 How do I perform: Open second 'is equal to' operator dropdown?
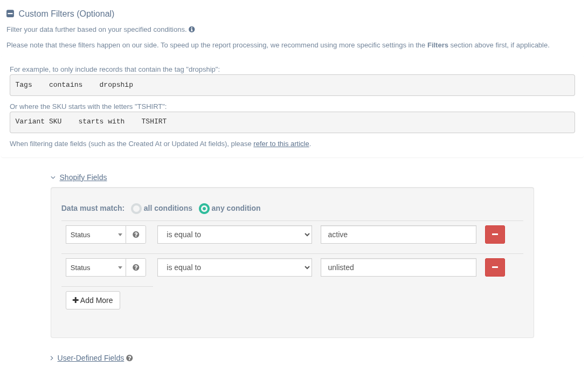coord(234,267)
